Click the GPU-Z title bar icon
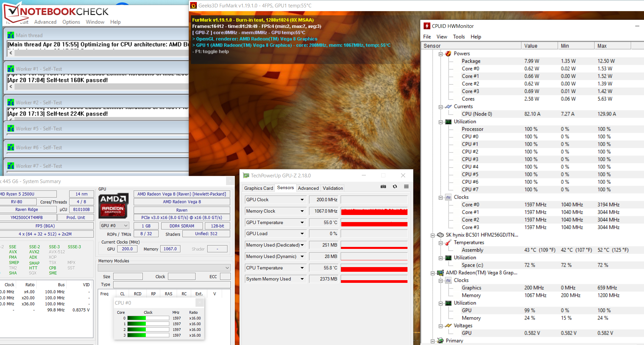Viewport: 644px width, 345px height. [x=246, y=175]
